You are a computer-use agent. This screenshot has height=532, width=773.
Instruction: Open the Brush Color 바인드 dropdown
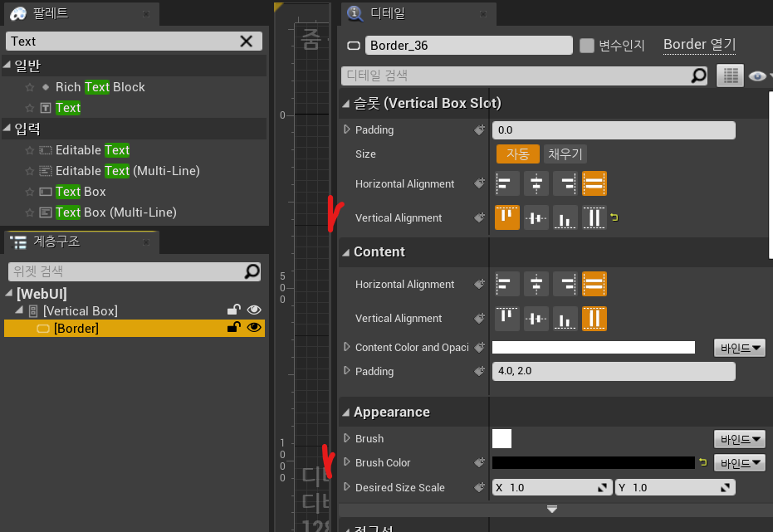pyautogui.click(x=739, y=463)
